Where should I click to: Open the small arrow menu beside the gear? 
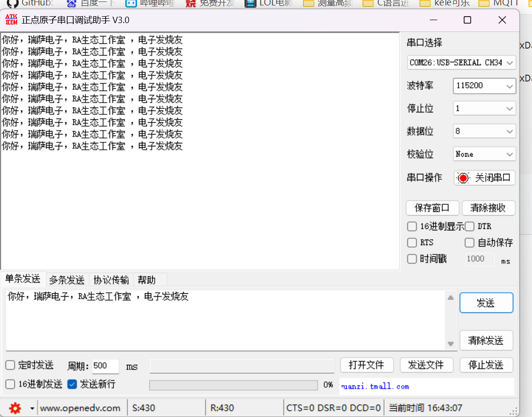(x=32, y=408)
